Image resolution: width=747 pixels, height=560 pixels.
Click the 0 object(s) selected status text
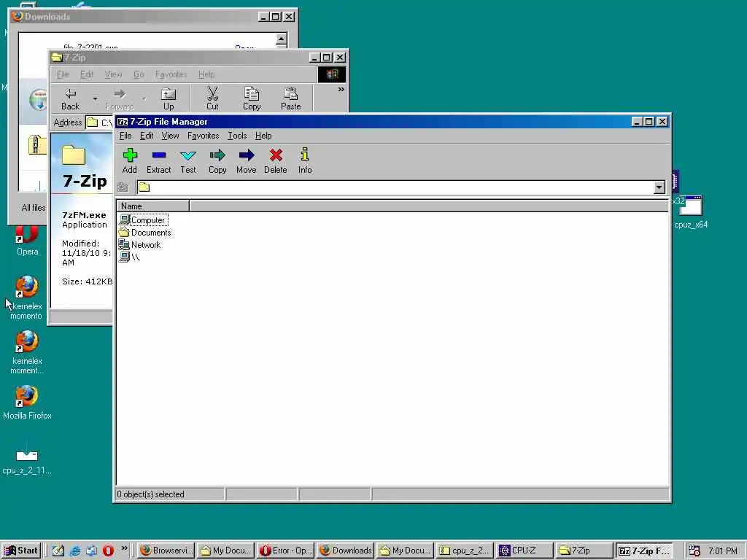[x=150, y=494]
